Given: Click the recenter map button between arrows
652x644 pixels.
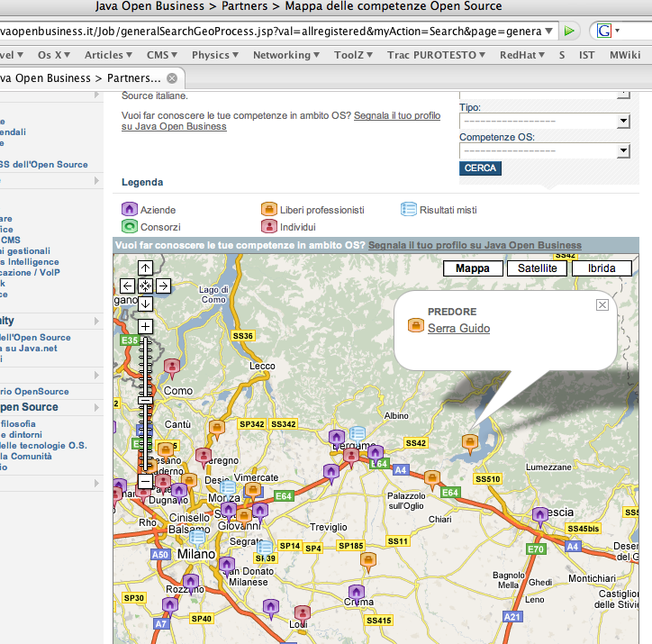Looking at the screenshot, I should (x=145, y=286).
